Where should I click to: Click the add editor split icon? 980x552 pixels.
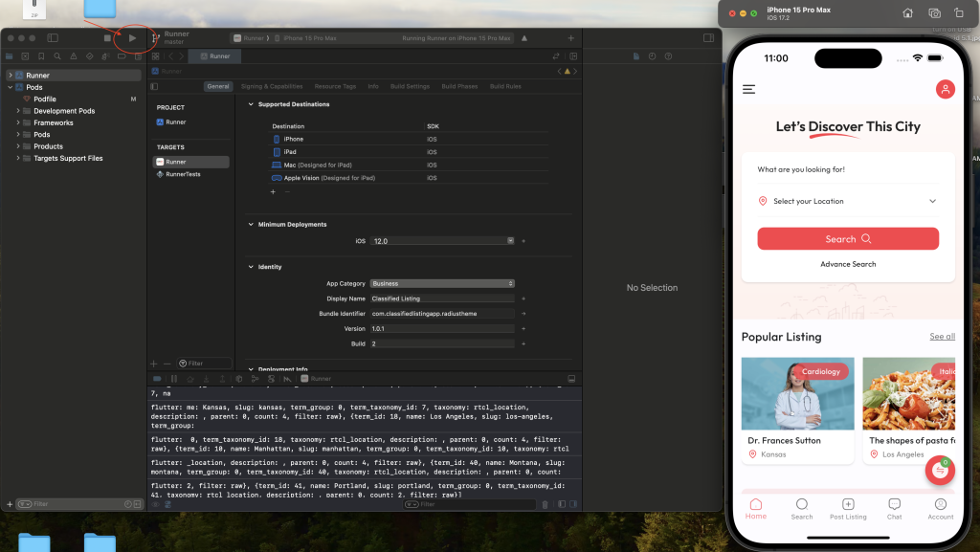click(573, 56)
